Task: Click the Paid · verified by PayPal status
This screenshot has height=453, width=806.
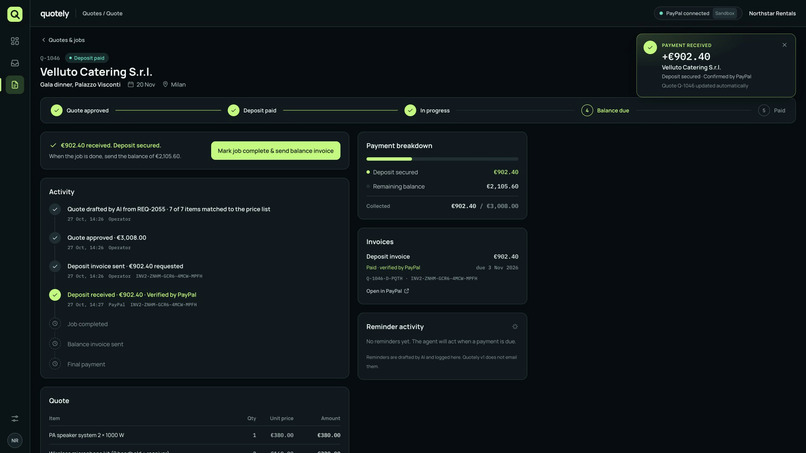Action: [393, 268]
